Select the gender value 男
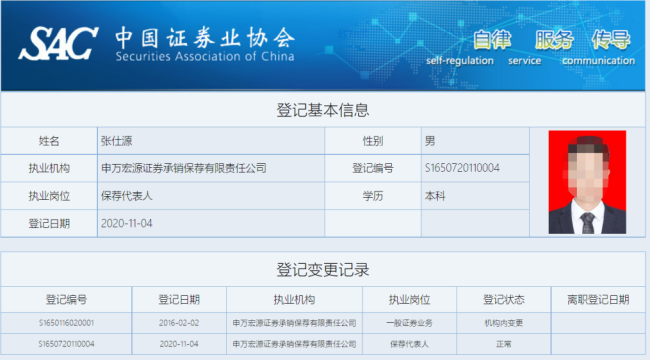This screenshot has height=360, width=650. [430, 141]
